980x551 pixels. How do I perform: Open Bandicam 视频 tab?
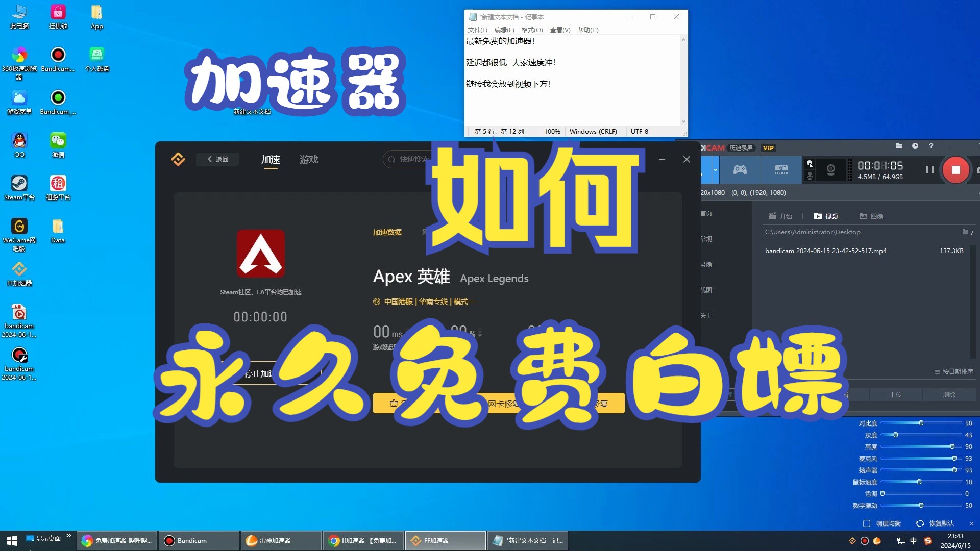pos(826,216)
